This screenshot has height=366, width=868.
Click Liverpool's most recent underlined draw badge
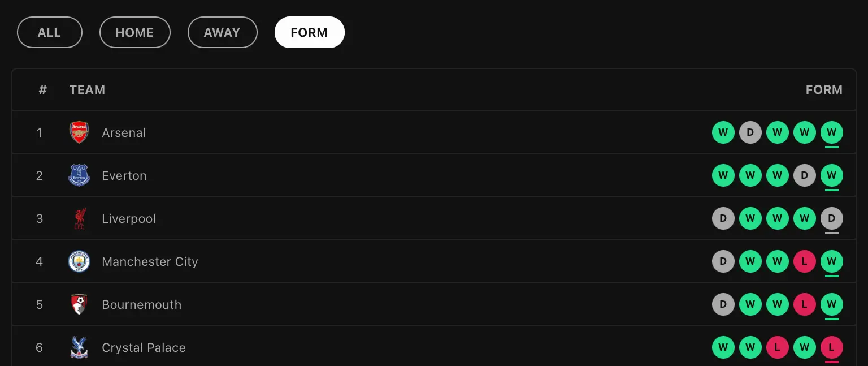tap(831, 218)
